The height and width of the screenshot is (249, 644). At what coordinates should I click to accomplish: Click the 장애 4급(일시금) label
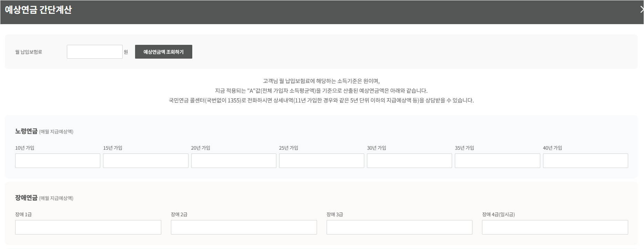click(x=498, y=215)
